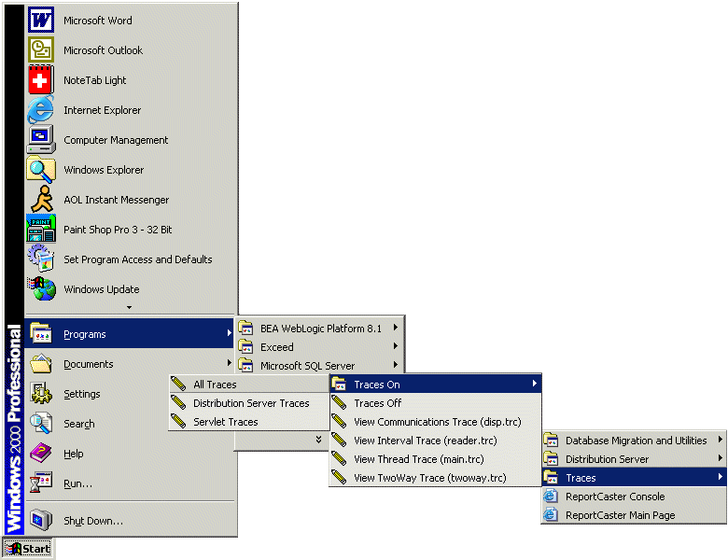Click folder icon beside Database Migration and Utilities
728x560 pixels.
551,440
